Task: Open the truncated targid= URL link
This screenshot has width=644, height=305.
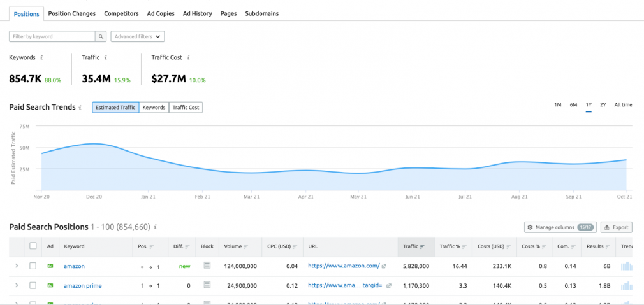Action: point(346,286)
